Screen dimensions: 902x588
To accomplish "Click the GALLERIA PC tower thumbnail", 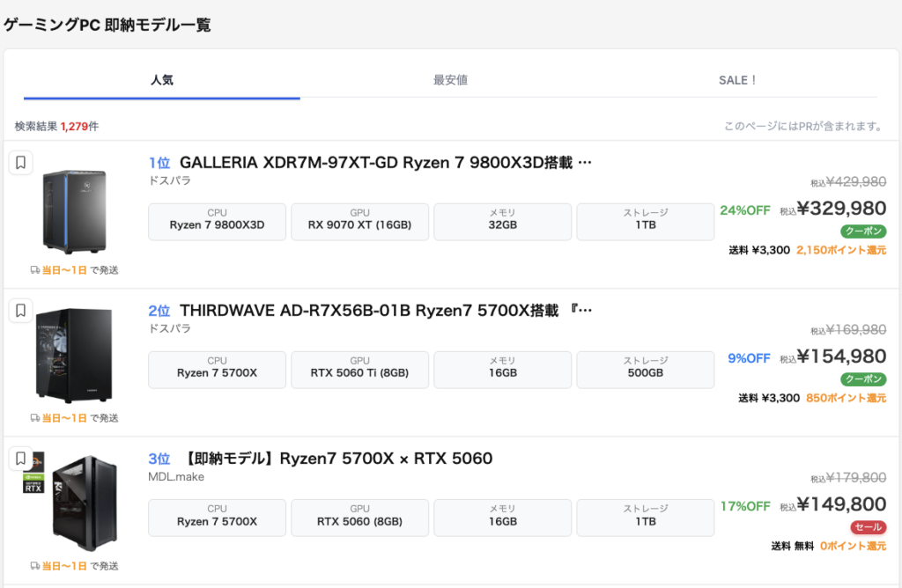I will pyautogui.click(x=74, y=211).
